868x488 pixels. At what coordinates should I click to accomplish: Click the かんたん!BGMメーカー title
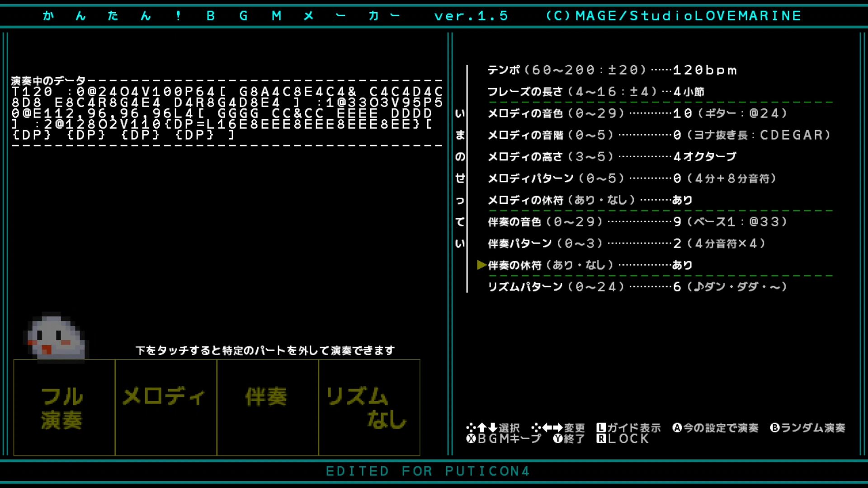[222, 16]
